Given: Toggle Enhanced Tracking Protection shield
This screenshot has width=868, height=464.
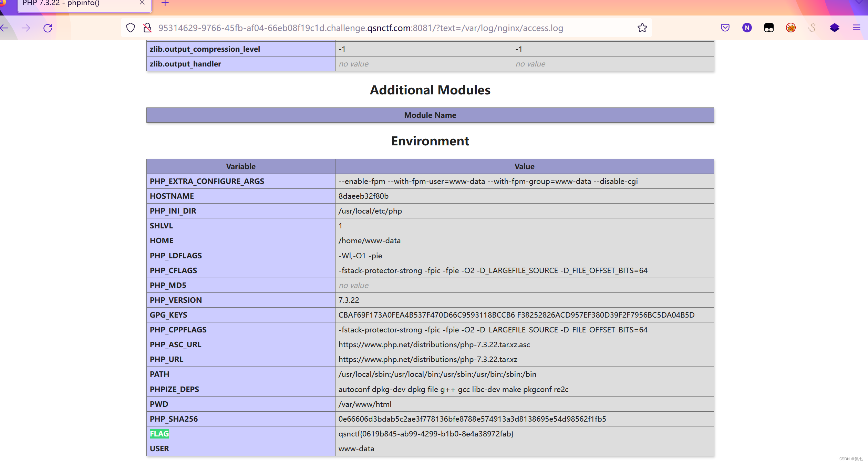Looking at the screenshot, I should coord(131,28).
